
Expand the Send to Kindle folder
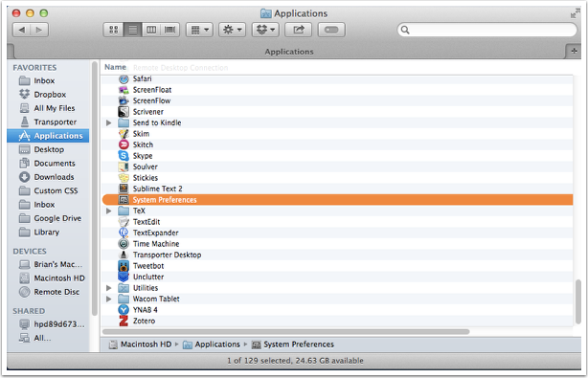[109, 122]
